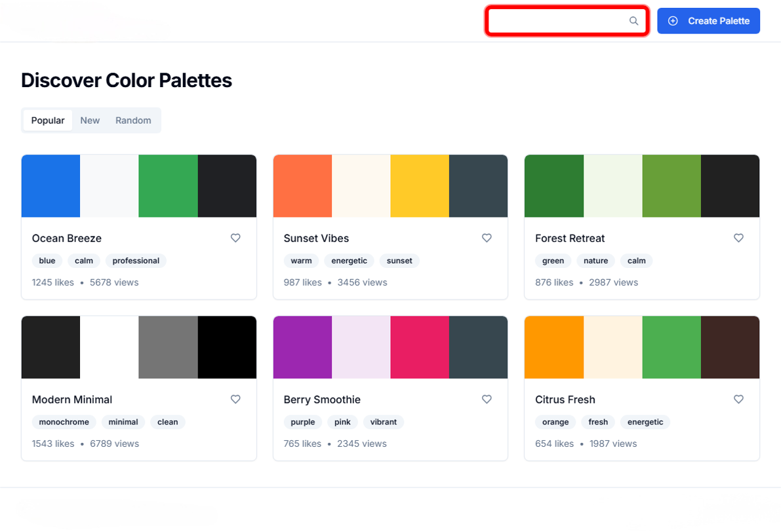This screenshot has width=781, height=532.
Task: Click the heart on Sunset Vibes
Action: coord(487,238)
